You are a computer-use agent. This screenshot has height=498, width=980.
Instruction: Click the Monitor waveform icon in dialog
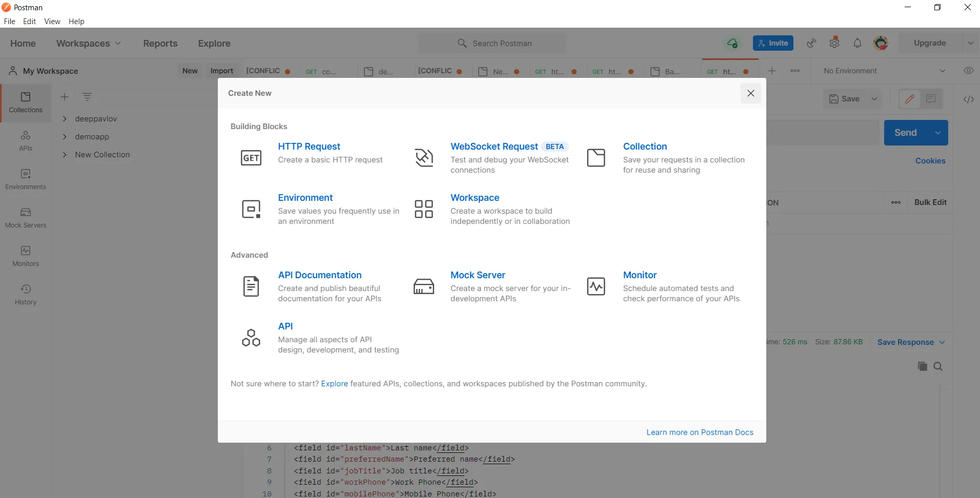point(596,286)
